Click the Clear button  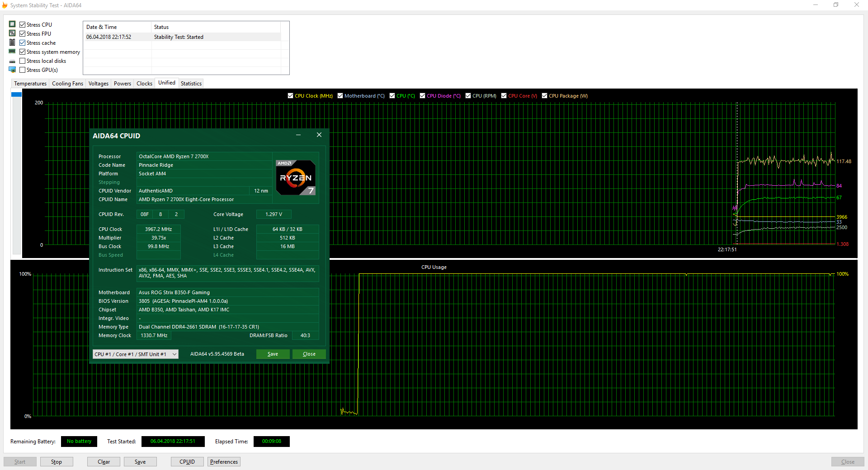pyautogui.click(x=104, y=462)
